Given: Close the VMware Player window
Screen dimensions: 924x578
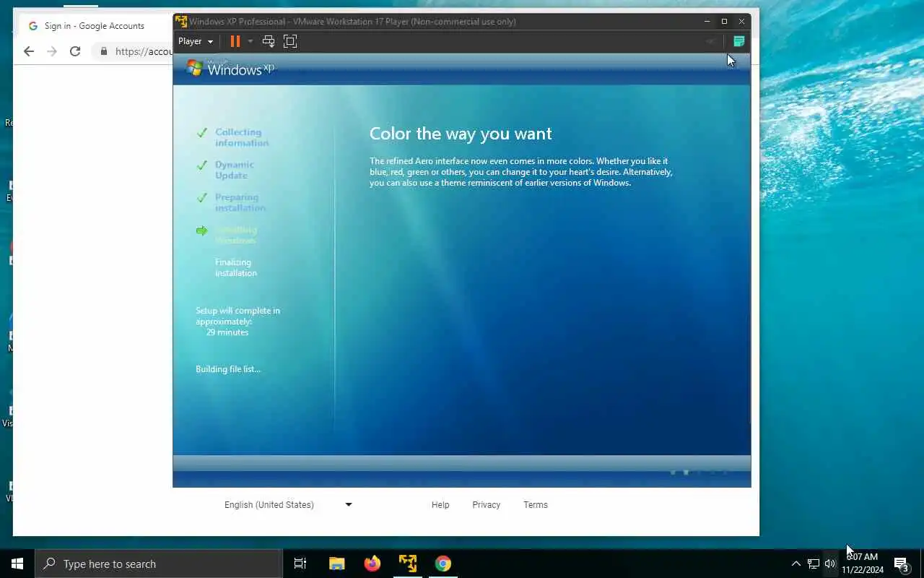Looking at the screenshot, I should pos(741,21).
